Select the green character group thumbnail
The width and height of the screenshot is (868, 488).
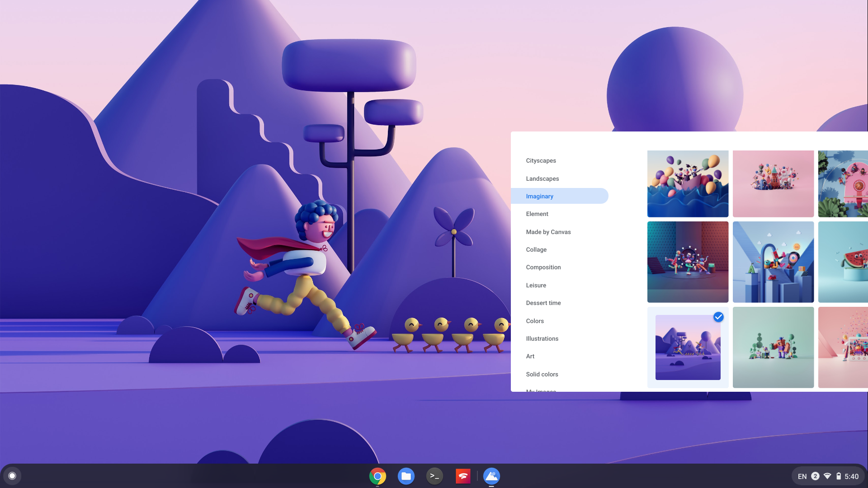point(773,347)
